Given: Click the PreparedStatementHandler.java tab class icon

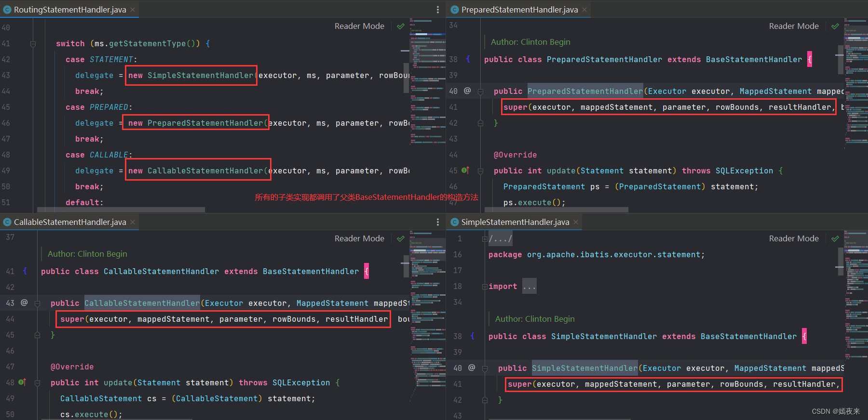Looking at the screenshot, I should 454,10.
